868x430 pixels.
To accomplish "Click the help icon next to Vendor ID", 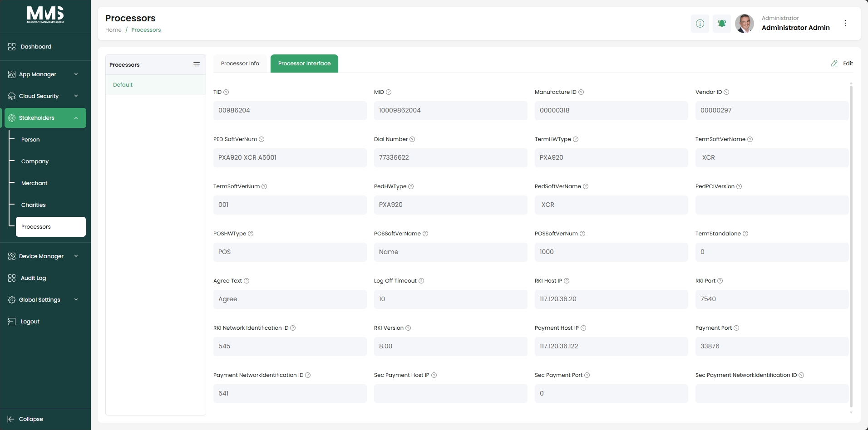I will coord(726,92).
